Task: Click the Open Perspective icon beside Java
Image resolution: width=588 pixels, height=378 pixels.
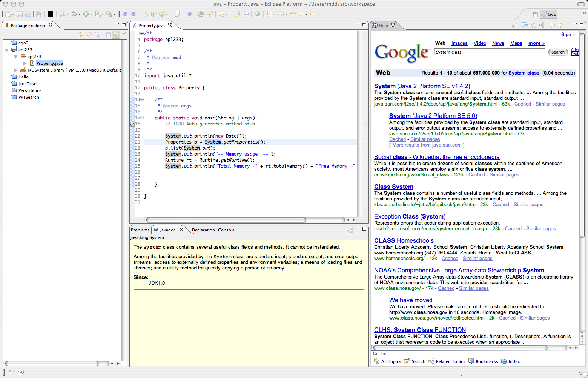Action: coord(536,14)
